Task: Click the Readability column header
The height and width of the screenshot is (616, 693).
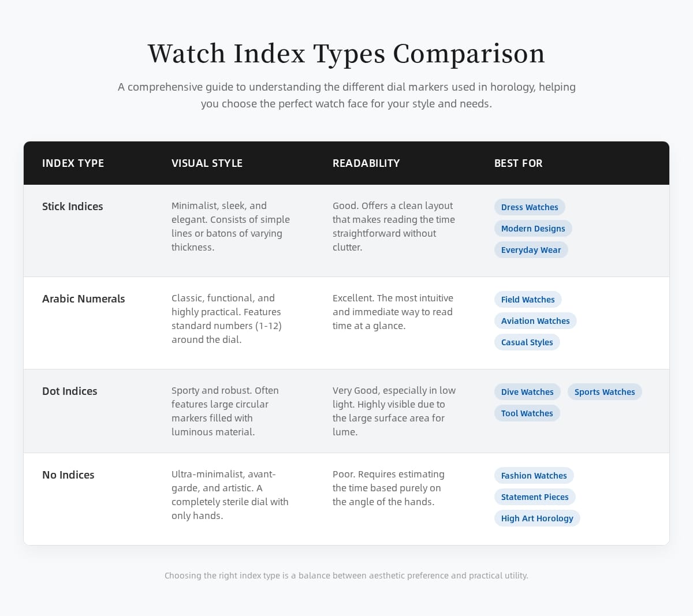Action: pos(366,163)
